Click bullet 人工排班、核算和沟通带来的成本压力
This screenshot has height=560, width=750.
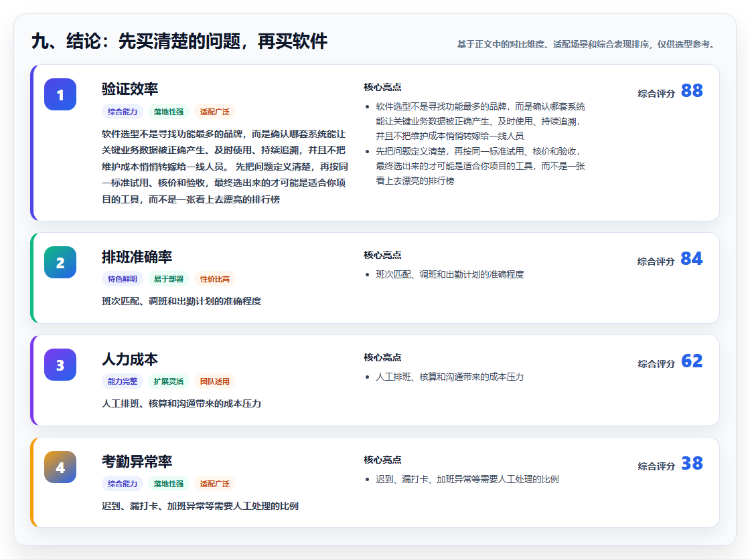[449, 377]
